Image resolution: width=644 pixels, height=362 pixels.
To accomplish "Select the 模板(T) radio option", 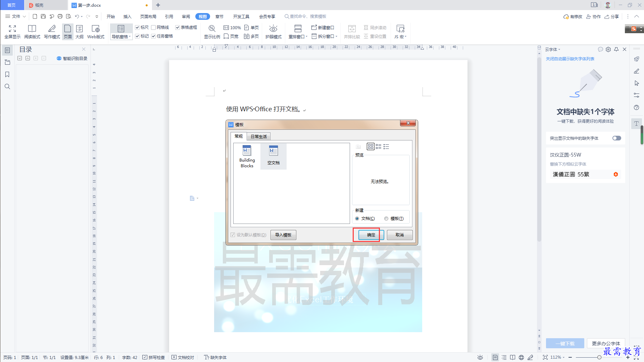I will pyautogui.click(x=386, y=219).
